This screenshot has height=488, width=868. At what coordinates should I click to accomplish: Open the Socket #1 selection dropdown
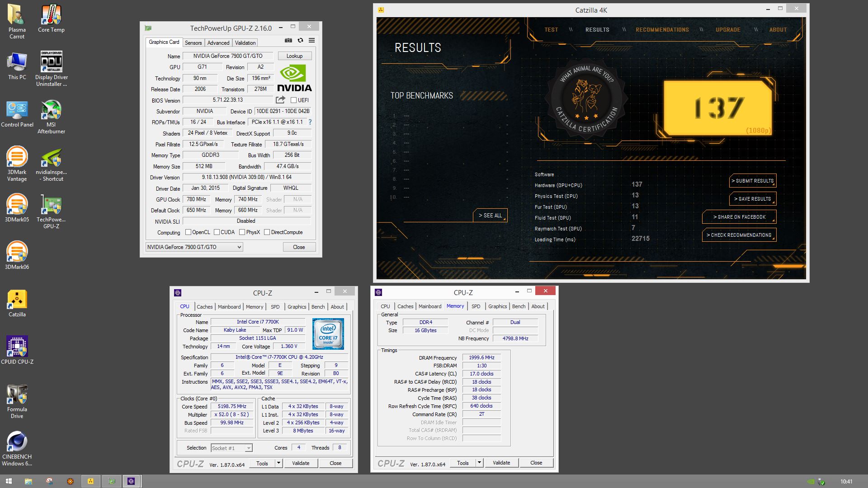click(231, 448)
